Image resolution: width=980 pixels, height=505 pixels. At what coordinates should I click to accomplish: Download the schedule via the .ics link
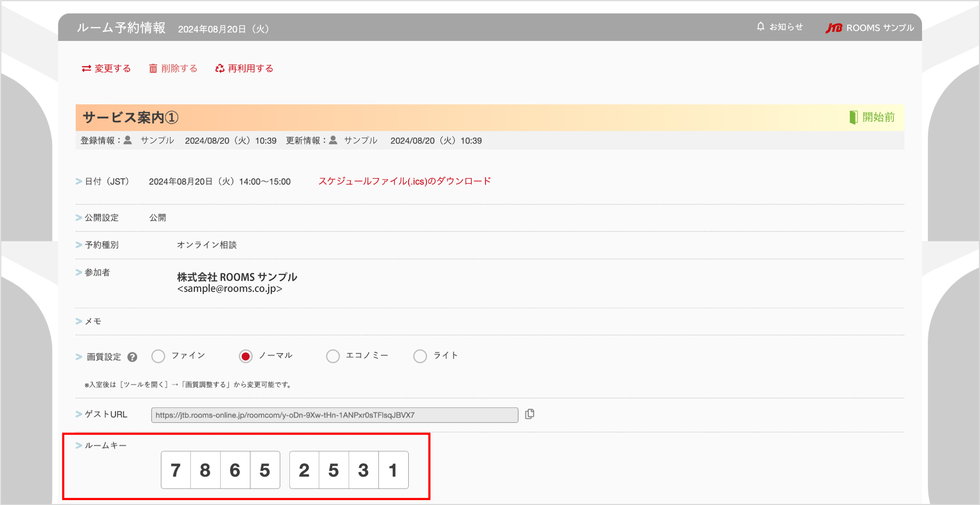405,181
